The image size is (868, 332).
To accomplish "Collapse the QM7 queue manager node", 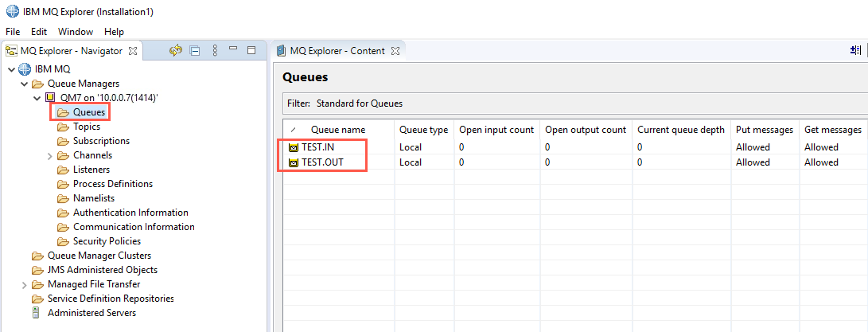I will coord(37,99).
